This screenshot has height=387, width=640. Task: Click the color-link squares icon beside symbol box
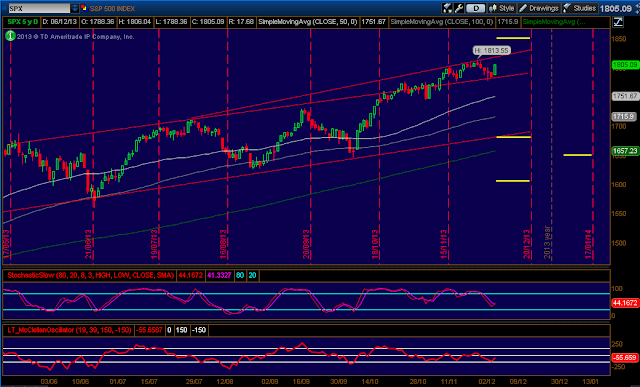(84, 8)
